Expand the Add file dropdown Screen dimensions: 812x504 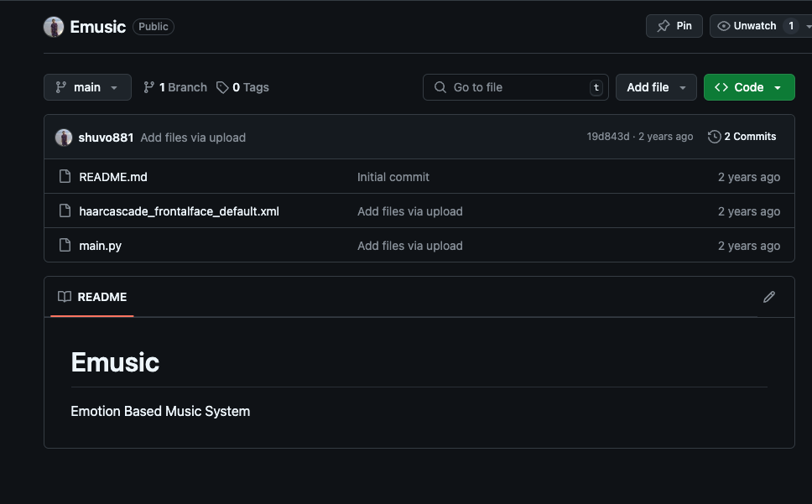point(656,87)
